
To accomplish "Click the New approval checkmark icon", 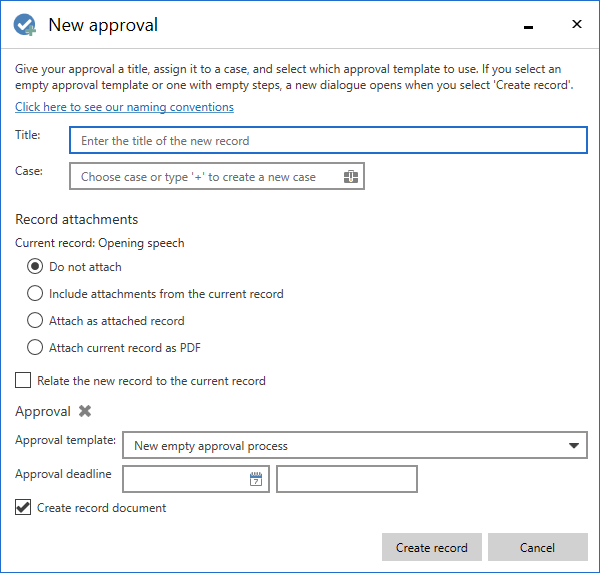I will tap(24, 25).
